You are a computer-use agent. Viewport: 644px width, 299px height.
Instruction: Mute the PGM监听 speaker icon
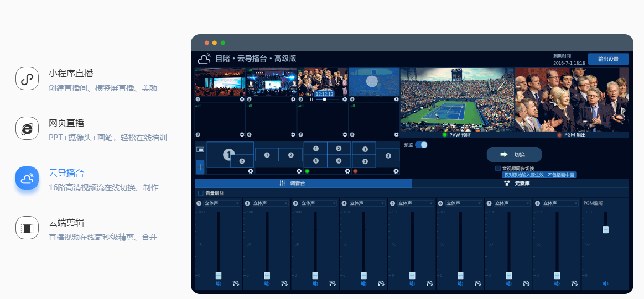click(x=605, y=284)
